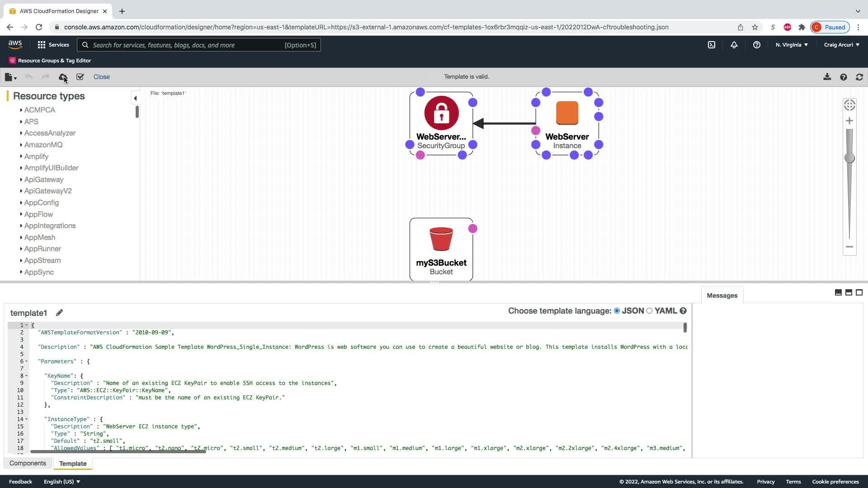Click the Validate template checkmark icon

(80, 77)
